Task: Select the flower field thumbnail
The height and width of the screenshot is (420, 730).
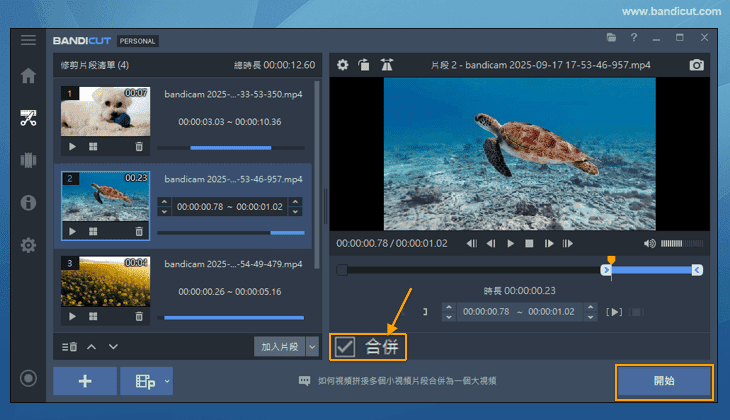Action: tap(106, 281)
